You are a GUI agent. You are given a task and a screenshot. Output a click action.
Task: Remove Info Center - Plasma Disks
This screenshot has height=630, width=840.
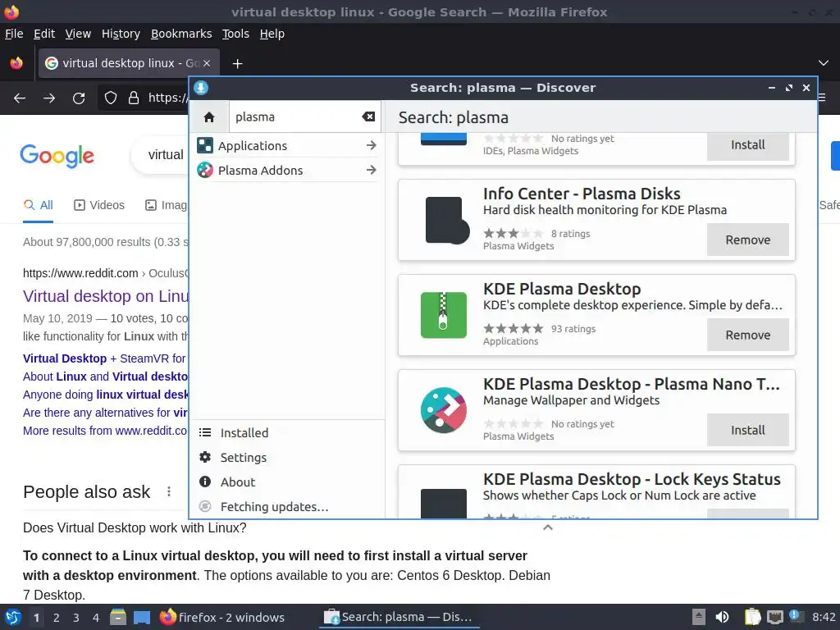pos(748,240)
